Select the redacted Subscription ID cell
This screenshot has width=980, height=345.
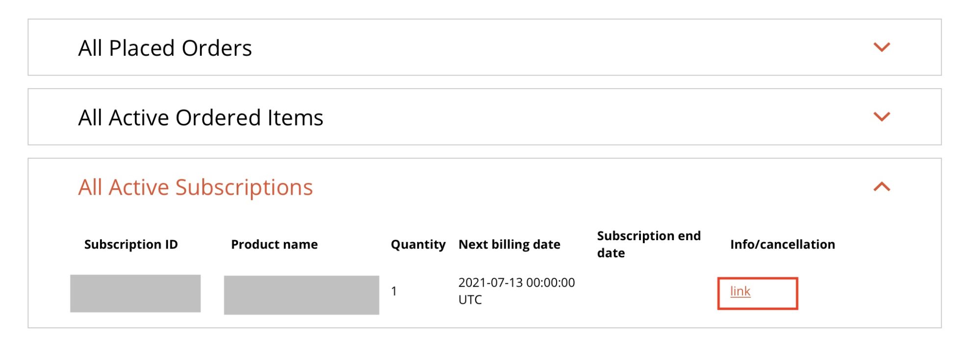[x=135, y=293]
